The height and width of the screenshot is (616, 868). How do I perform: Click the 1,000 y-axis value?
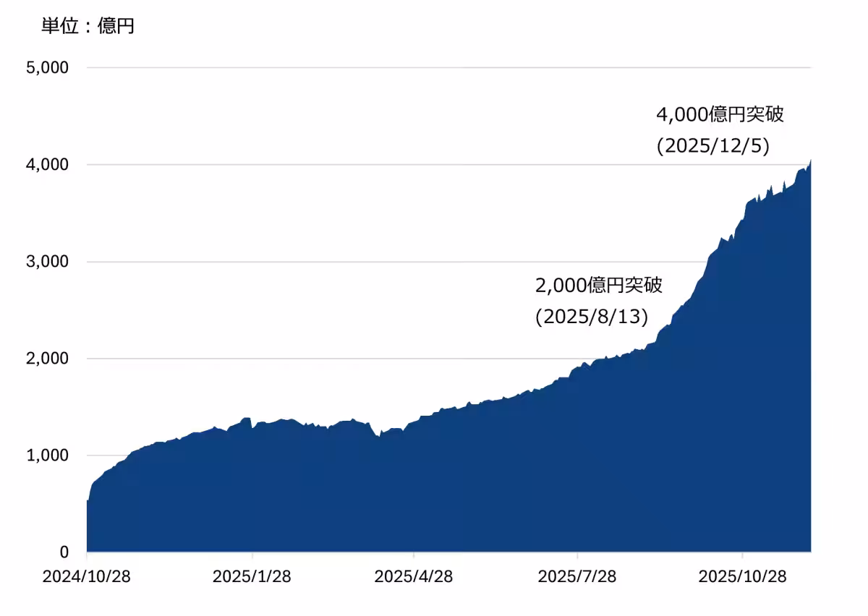tap(47, 455)
